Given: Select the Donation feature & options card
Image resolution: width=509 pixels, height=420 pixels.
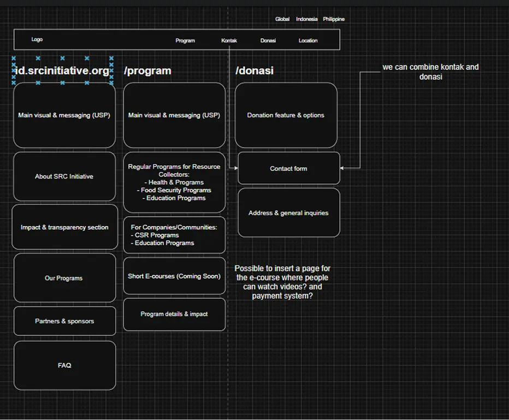Looking at the screenshot, I should 286,115.
